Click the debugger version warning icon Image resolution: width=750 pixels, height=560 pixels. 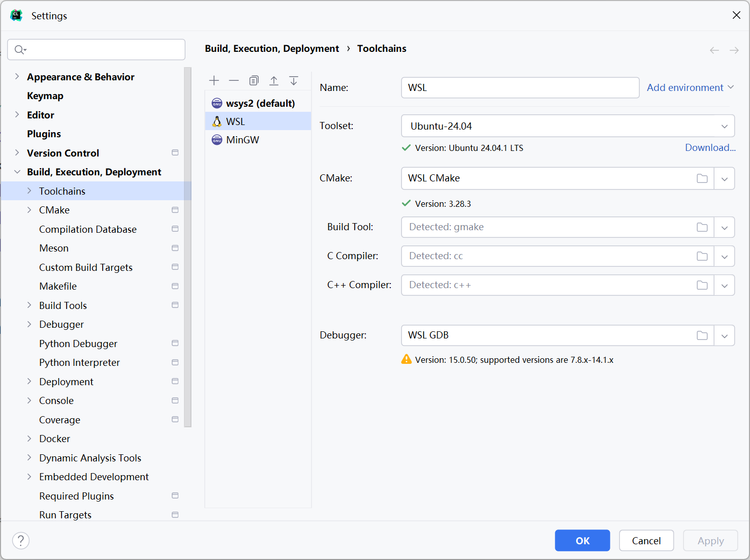pyautogui.click(x=407, y=359)
